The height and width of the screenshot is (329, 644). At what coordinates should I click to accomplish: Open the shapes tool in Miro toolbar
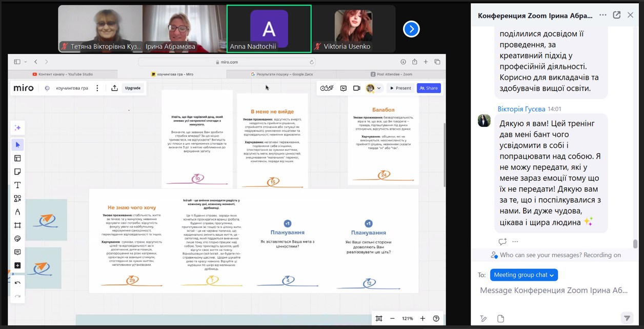pos(17,198)
